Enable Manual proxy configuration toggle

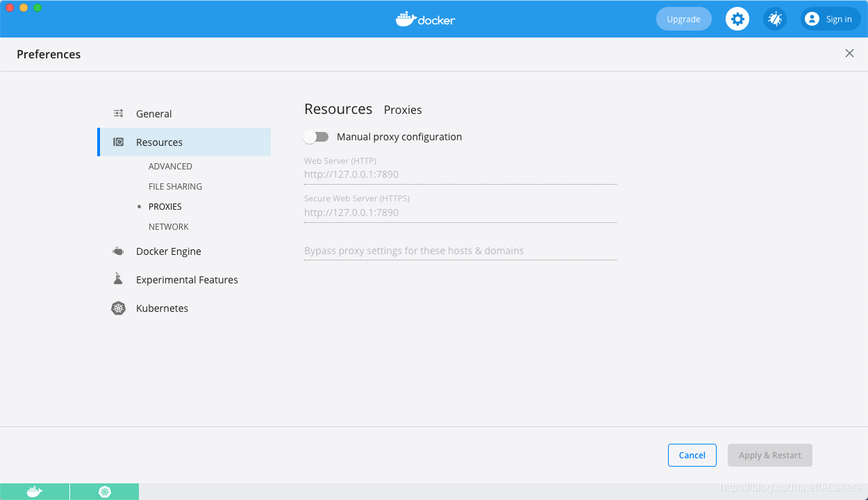316,137
